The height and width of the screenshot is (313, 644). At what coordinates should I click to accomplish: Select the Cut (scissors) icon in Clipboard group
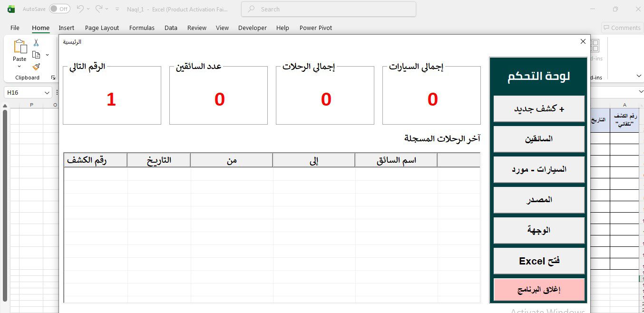pos(36,42)
